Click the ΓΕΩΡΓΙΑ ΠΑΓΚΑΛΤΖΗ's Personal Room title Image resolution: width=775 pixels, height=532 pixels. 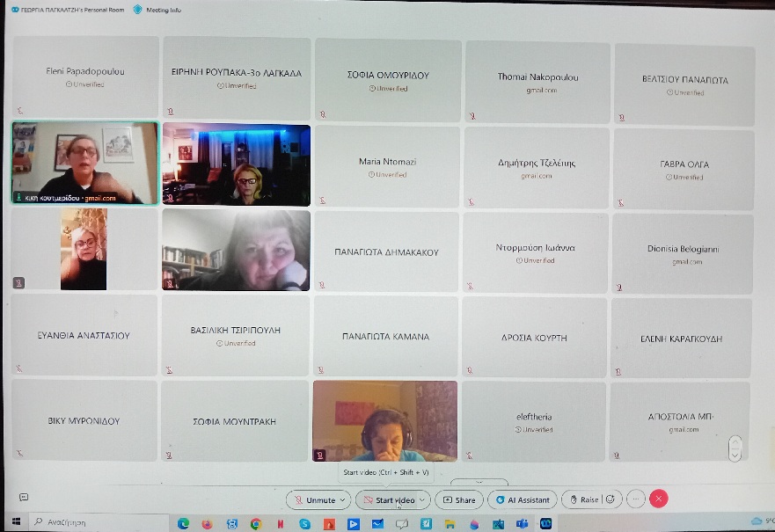[x=73, y=10]
